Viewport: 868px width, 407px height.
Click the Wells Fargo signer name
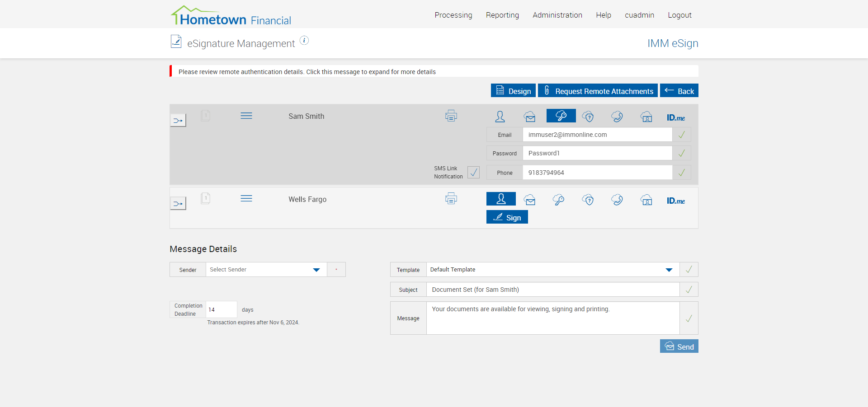(x=307, y=199)
